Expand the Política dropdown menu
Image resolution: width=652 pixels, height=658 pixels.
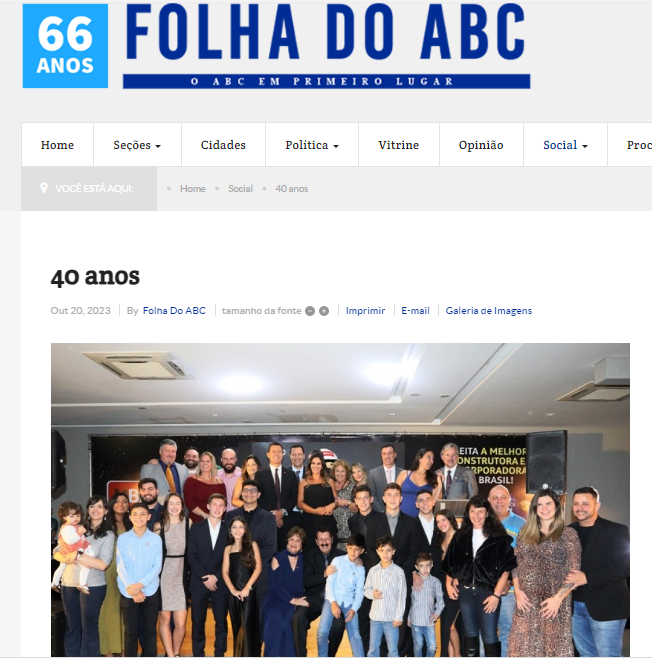pos(312,145)
